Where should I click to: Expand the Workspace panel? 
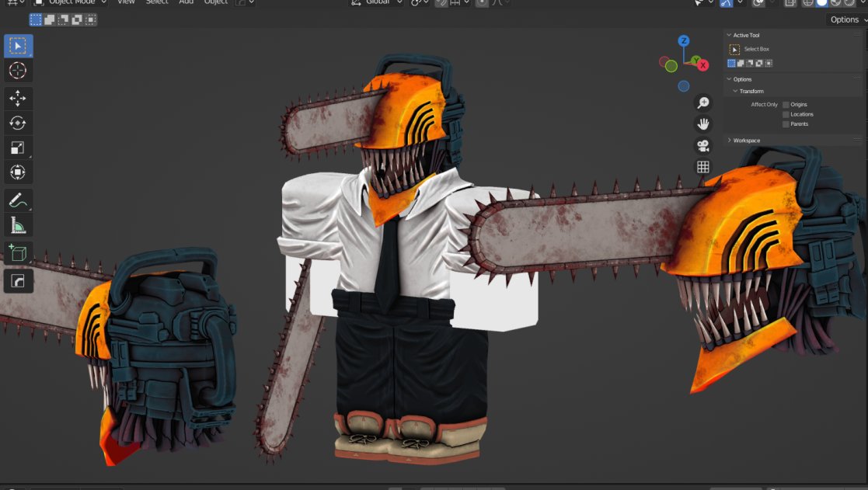tap(729, 141)
